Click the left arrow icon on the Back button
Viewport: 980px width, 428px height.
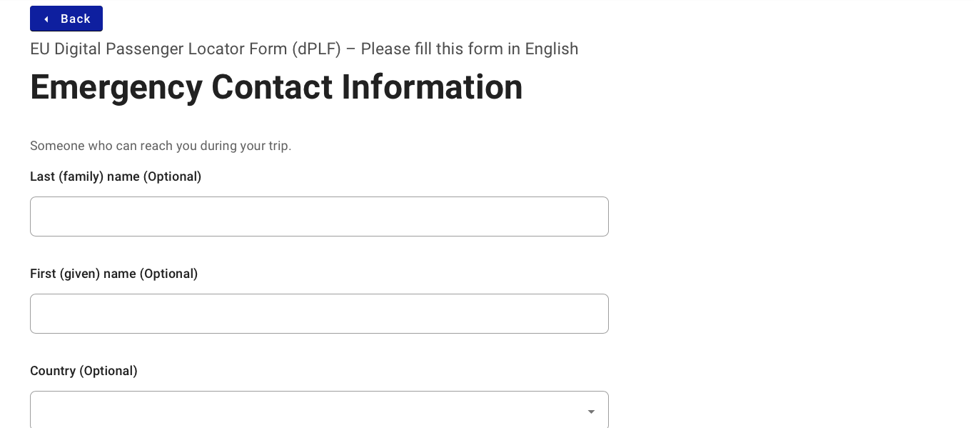click(x=46, y=19)
